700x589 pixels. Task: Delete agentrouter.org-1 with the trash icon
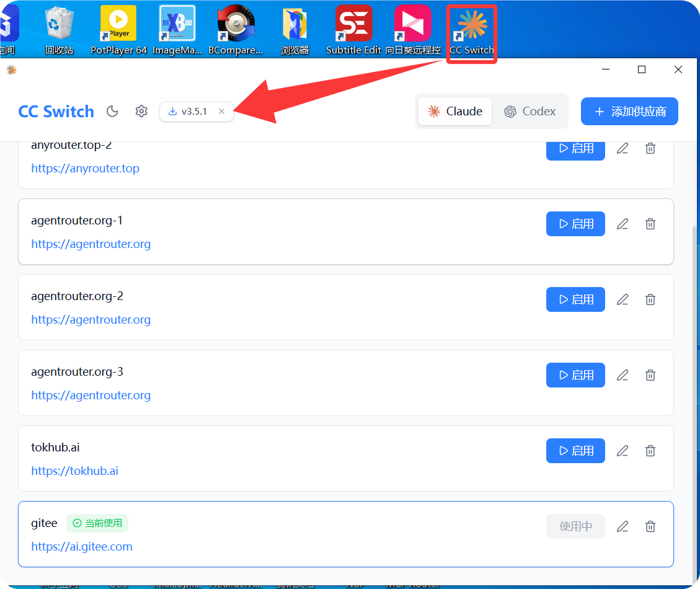[650, 224]
